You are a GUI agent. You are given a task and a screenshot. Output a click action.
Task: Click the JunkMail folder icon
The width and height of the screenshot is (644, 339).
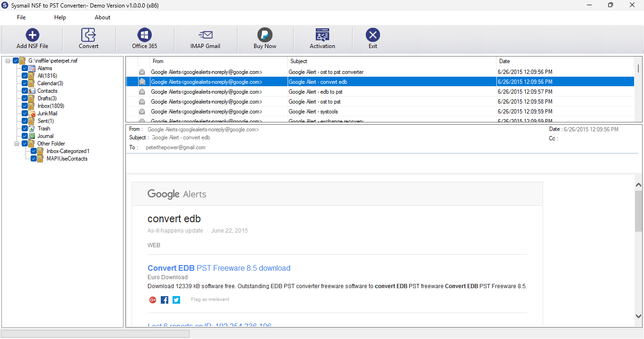pyautogui.click(x=32, y=113)
